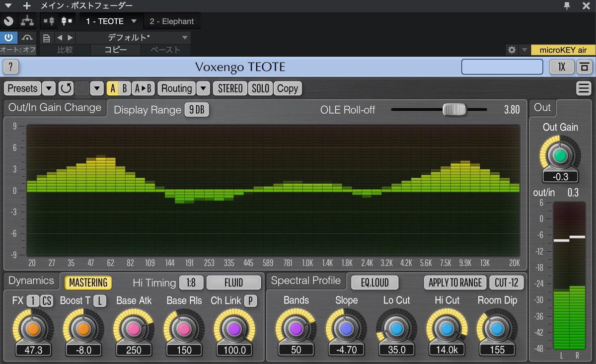
Task: Click the A to B copy button
Action: (143, 88)
